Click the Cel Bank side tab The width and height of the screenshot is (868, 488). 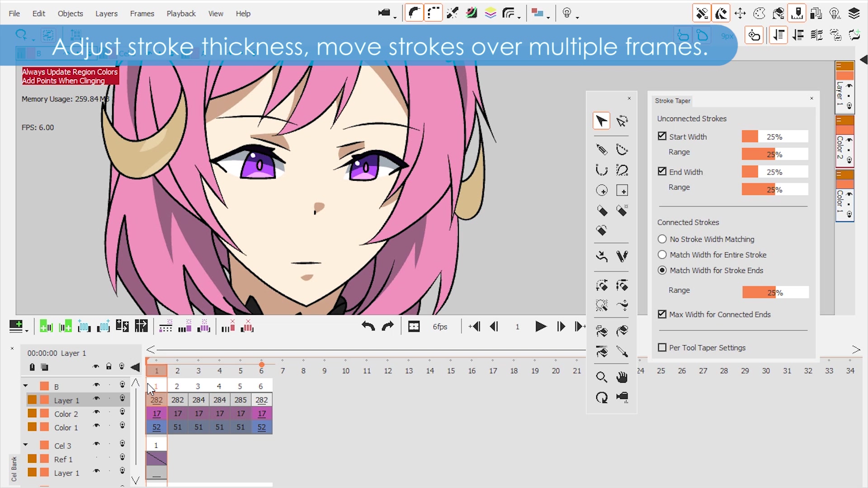(14, 469)
